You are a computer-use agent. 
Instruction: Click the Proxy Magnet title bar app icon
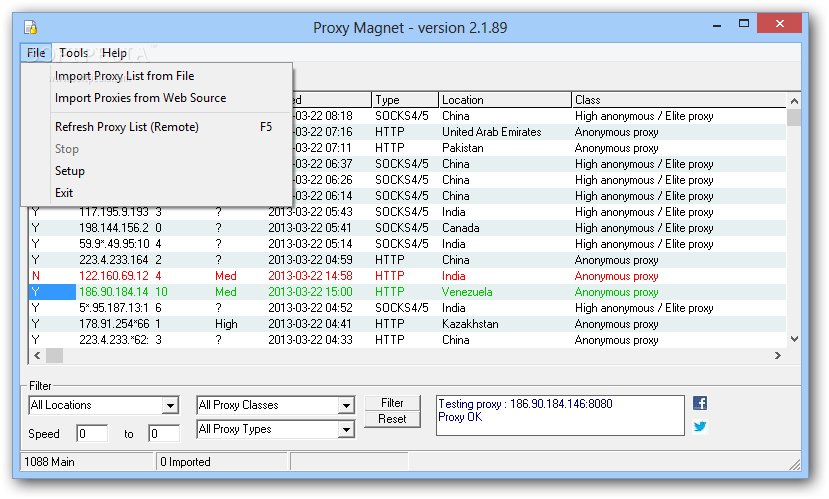(31, 27)
